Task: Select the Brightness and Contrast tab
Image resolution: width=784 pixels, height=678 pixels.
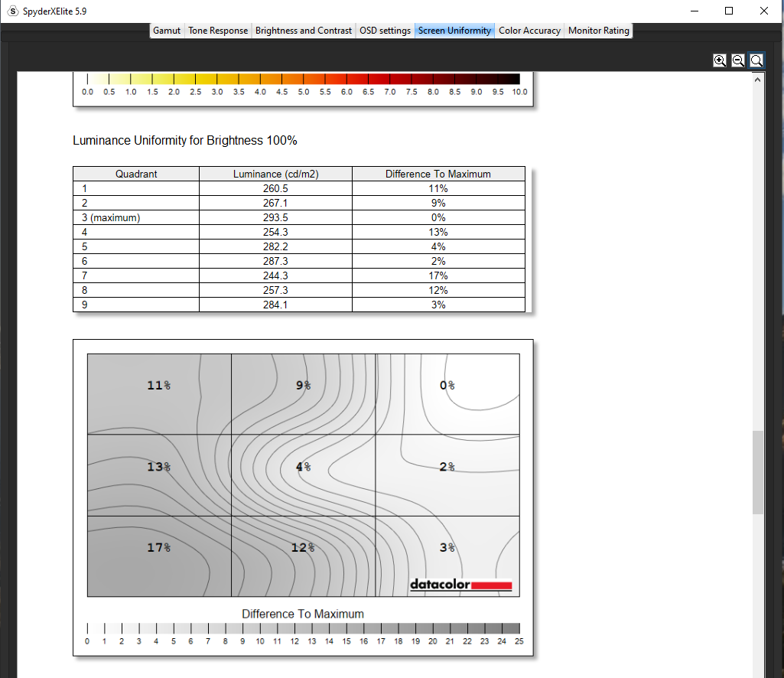Action: 304,31
